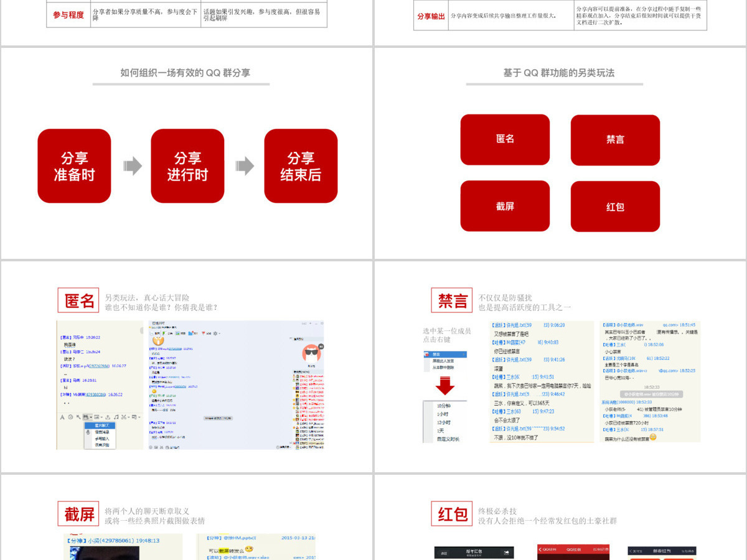Pick the 10分钟 mute duration
The image size is (747, 560).
tap(444, 406)
